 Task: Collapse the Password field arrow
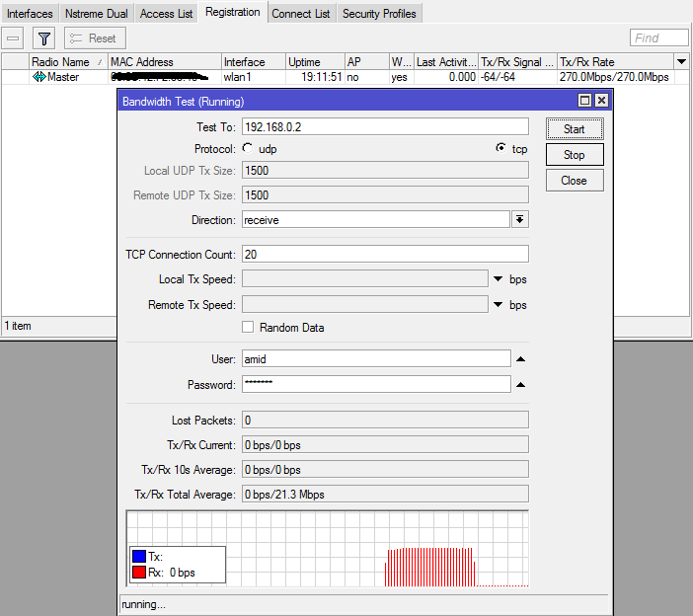520,385
